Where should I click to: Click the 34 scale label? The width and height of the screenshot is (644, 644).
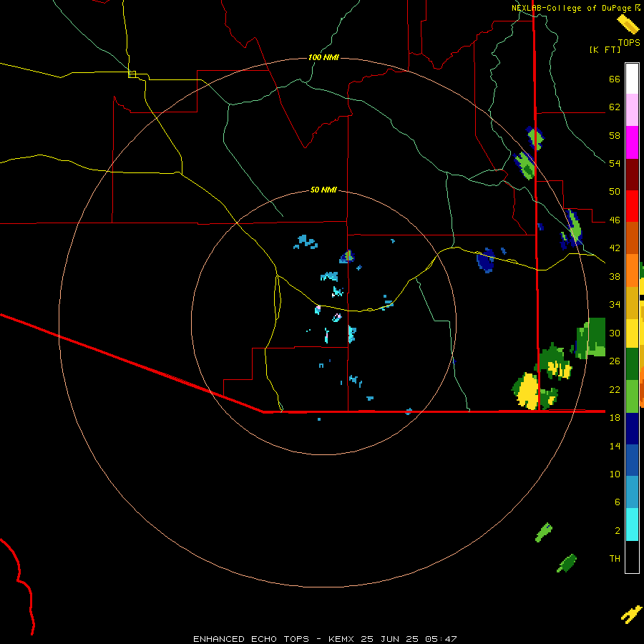pos(615,305)
